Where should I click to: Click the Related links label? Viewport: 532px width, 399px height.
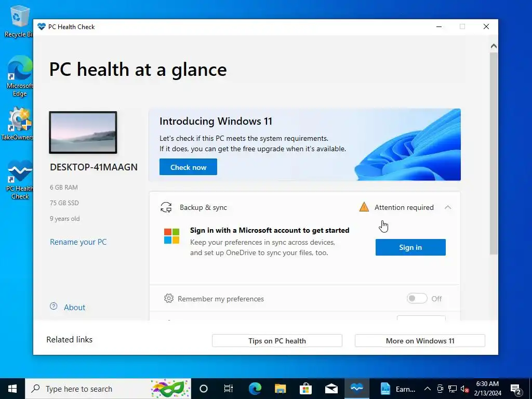[69, 340]
